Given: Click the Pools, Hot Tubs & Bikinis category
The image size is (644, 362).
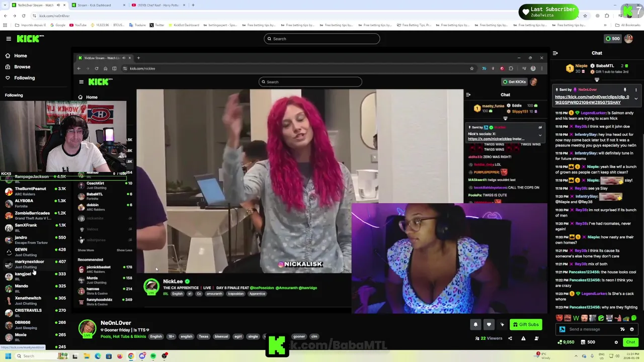Looking at the screenshot, I should pos(123,336).
